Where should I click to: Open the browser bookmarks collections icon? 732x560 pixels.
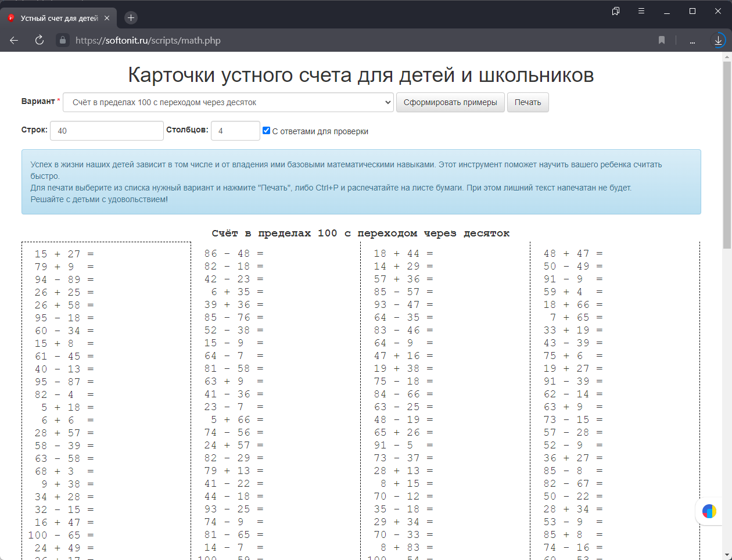(616, 11)
